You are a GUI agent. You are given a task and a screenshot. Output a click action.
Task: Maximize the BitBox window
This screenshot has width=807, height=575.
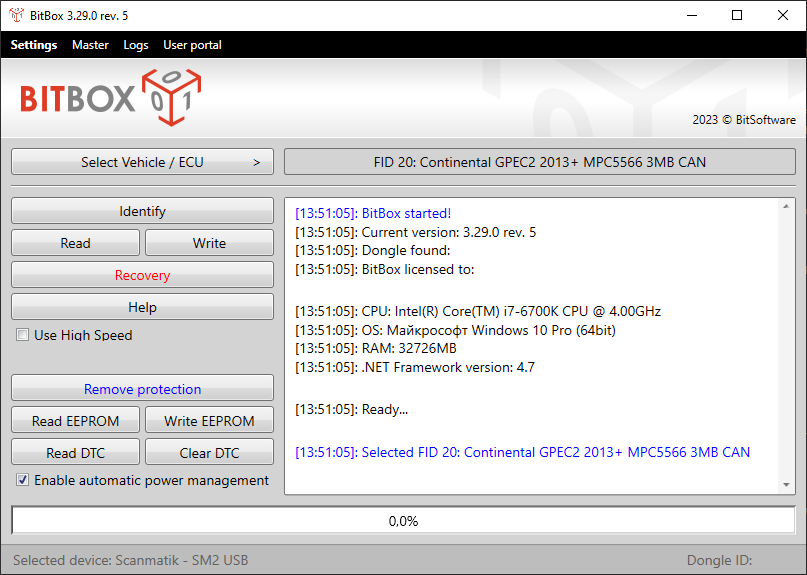point(737,15)
